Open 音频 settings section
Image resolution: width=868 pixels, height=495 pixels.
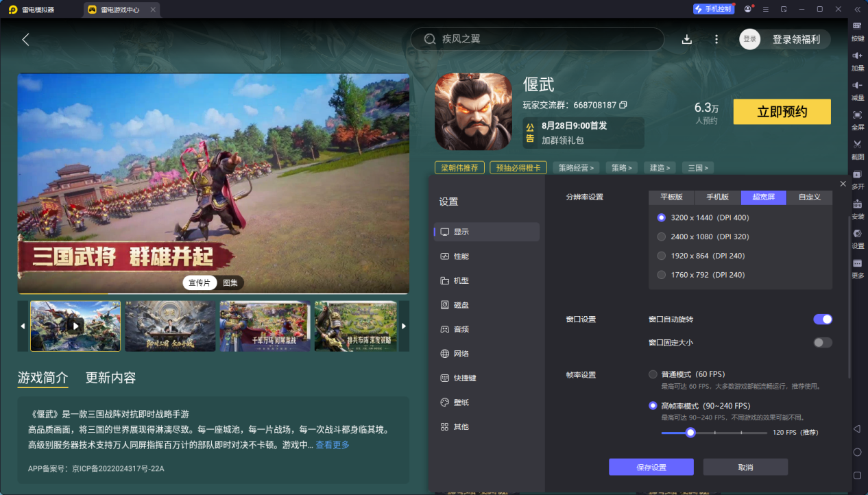pos(487,329)
